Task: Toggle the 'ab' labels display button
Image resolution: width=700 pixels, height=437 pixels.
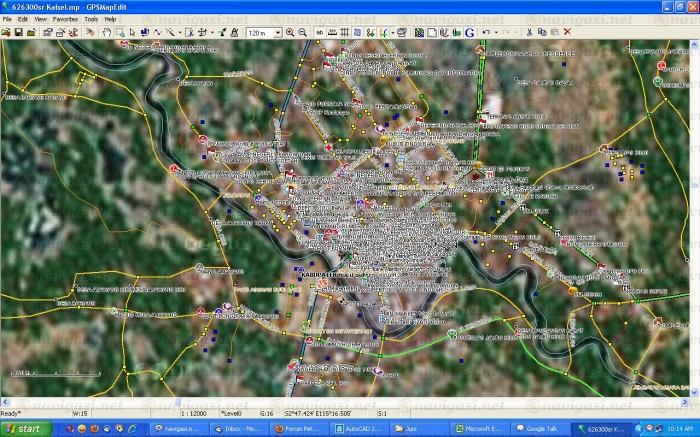Action: [x=319, y=32]
